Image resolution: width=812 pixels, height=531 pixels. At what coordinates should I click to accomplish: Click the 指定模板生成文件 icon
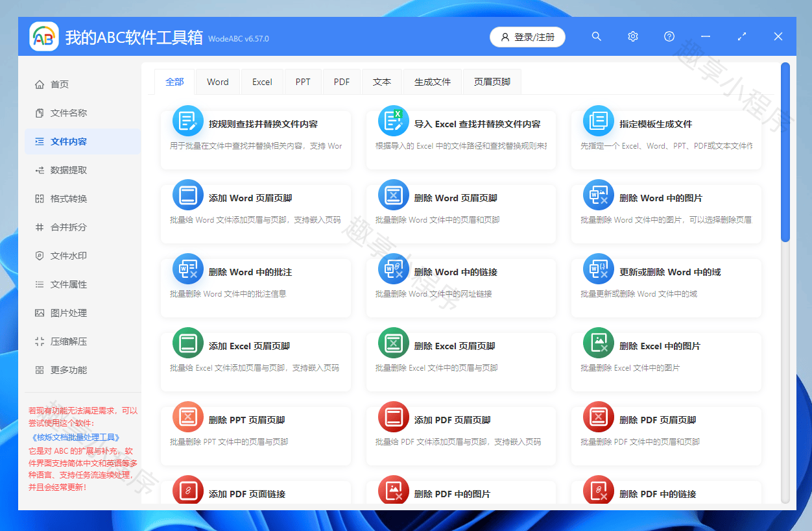pos(599,121)
